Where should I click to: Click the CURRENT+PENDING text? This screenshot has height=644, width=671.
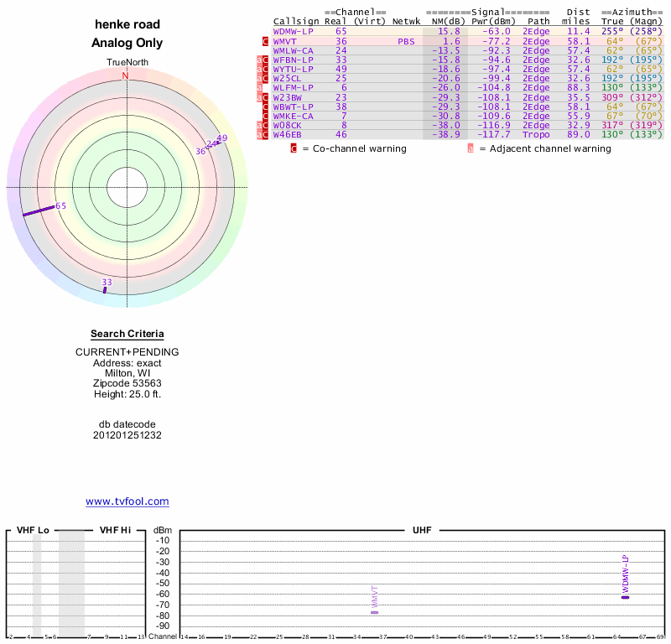coord(127,352)
